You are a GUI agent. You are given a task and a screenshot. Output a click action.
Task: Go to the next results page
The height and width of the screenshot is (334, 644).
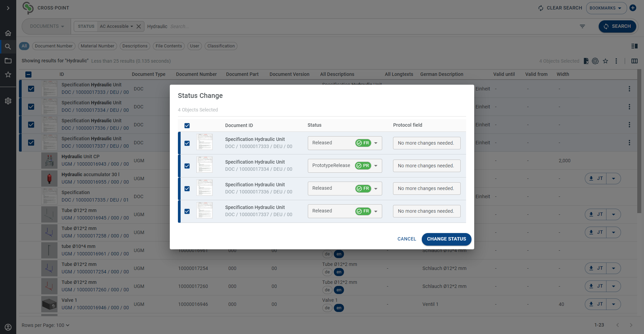(x=631, y=325)
